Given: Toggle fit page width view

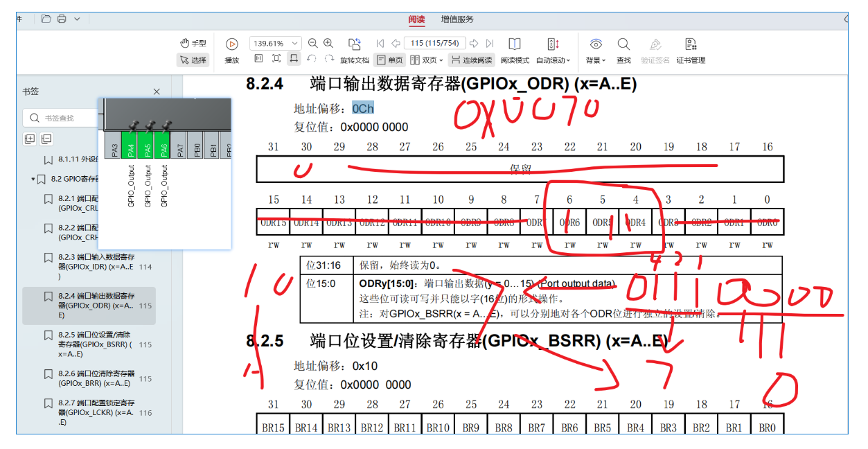Looking at the screenshot, I should pos(294,59).
